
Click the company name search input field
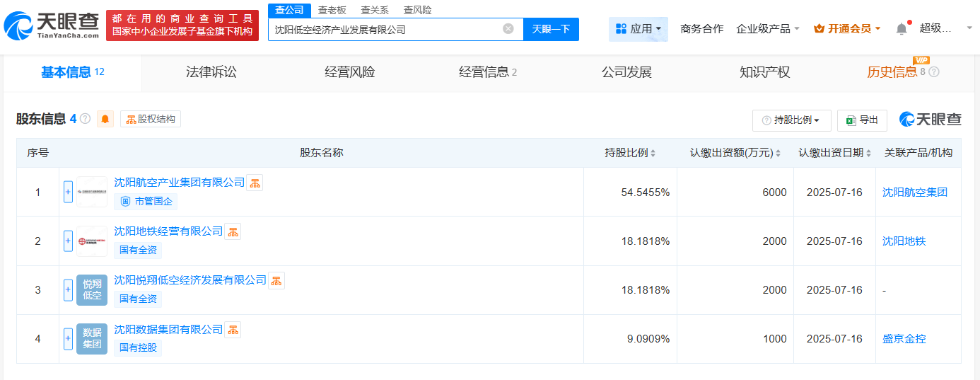point(385,30)
